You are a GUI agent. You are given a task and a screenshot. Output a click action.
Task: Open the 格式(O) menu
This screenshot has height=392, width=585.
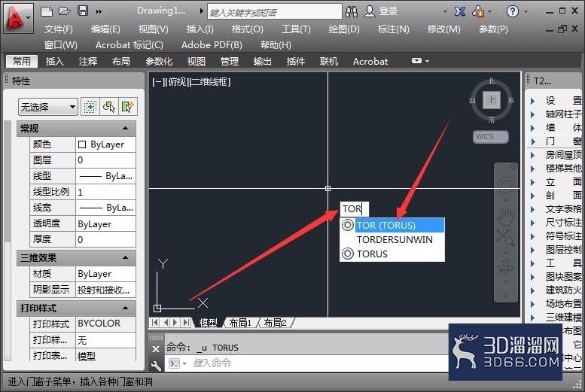click(248, 29)
